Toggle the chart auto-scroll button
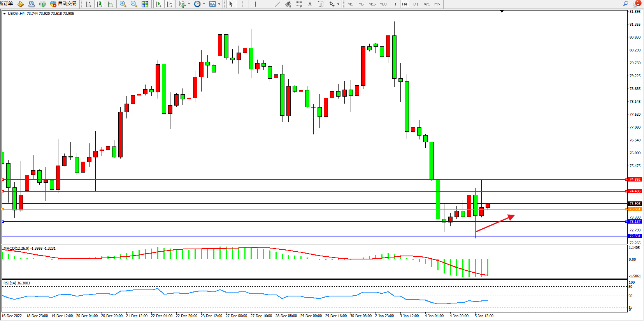 [158, 4]
